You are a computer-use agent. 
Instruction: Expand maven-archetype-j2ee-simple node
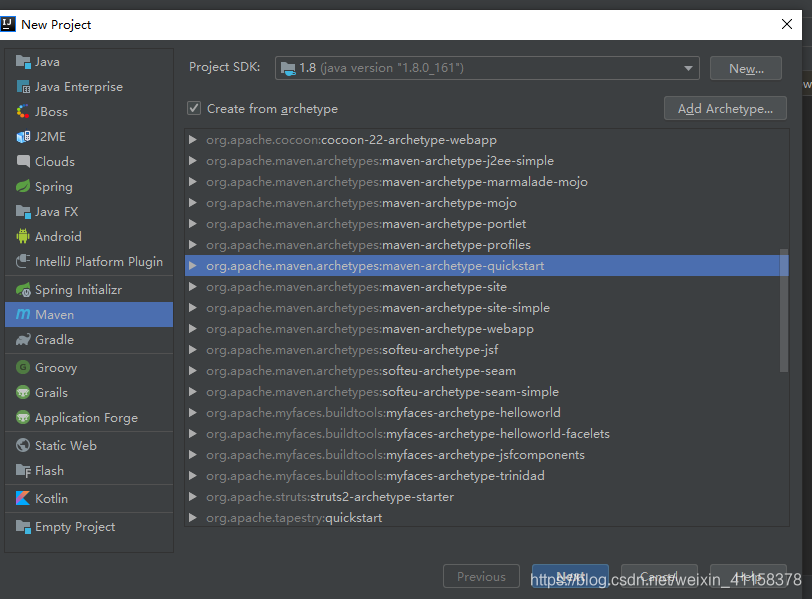pyautogui.click(x=193, y=160)
